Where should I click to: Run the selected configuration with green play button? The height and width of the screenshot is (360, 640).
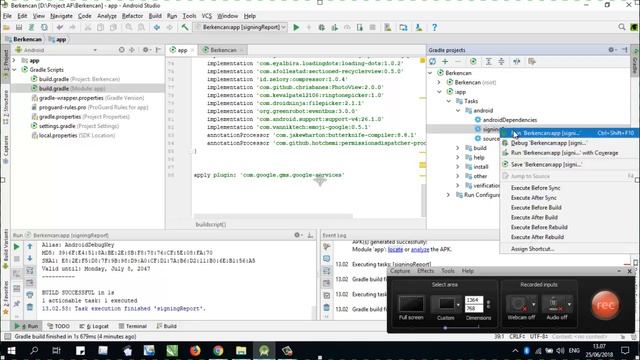tap(296, 27)
